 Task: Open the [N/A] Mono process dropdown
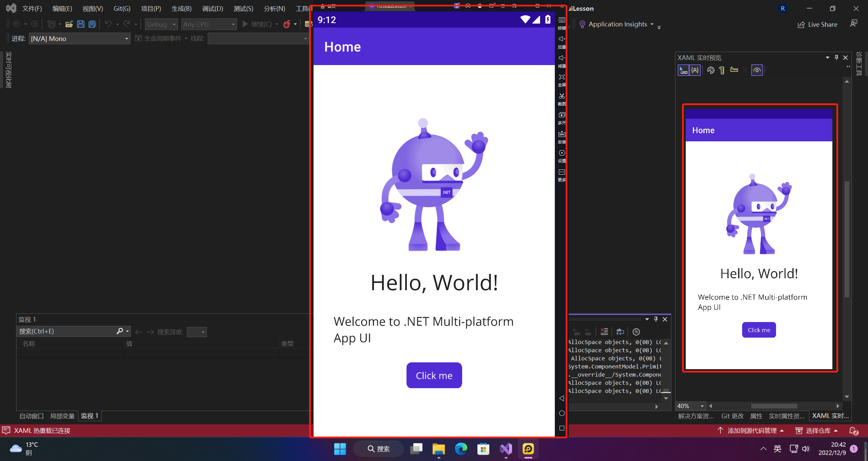[79, 39]
